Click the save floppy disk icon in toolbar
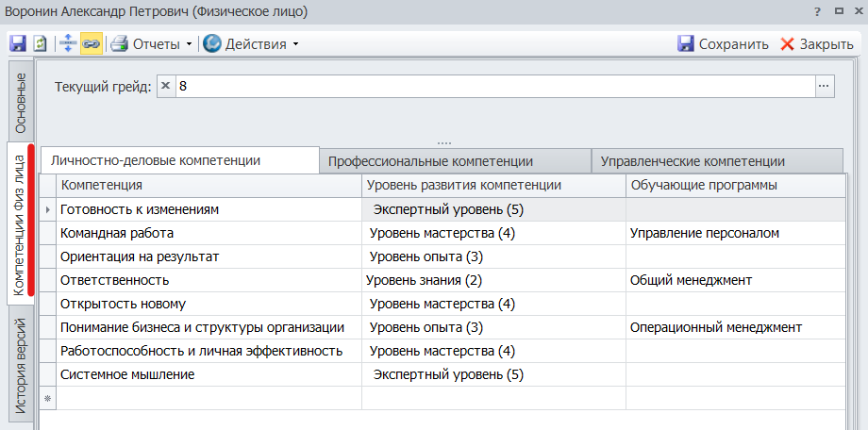Image resolution: width=868 pixels, height=430 pixels. pos(17,43)
